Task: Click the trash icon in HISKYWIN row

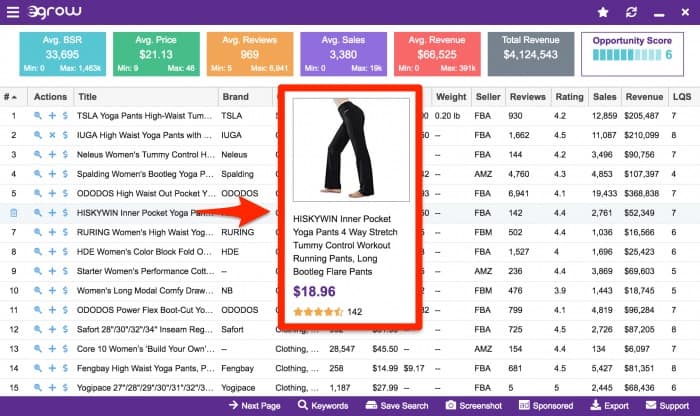Action: point(14,213)
